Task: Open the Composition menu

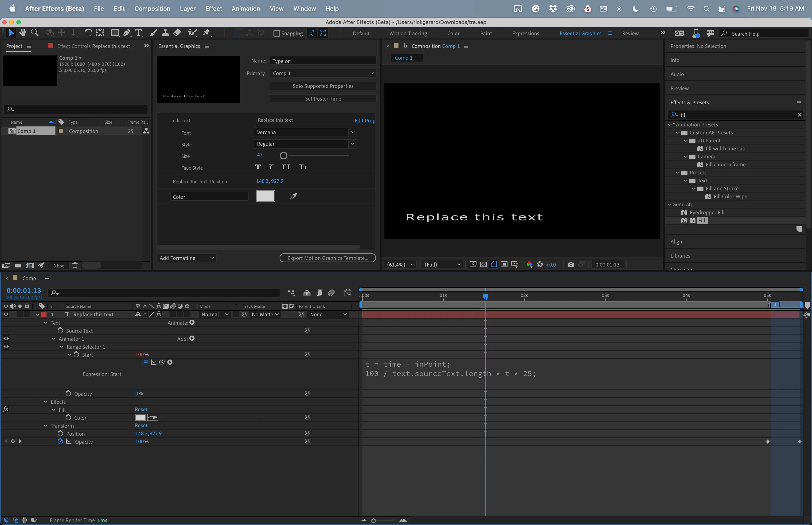Action: click(152, 8)
